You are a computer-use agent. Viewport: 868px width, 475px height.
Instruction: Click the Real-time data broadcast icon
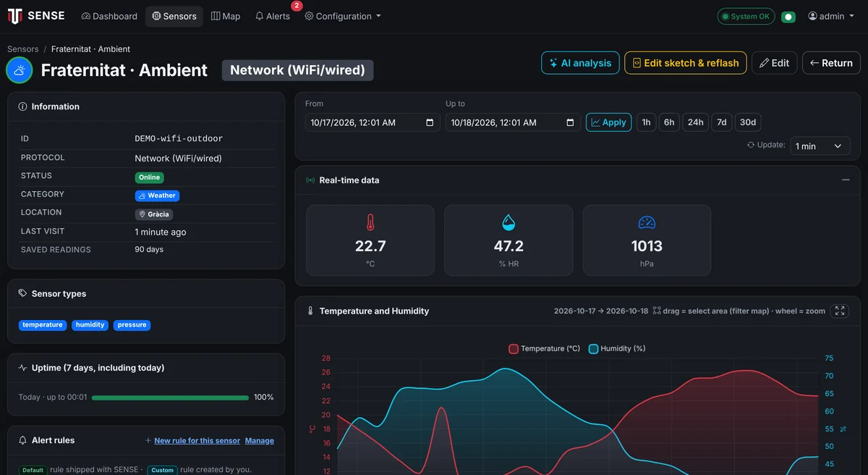coord(310,180)
